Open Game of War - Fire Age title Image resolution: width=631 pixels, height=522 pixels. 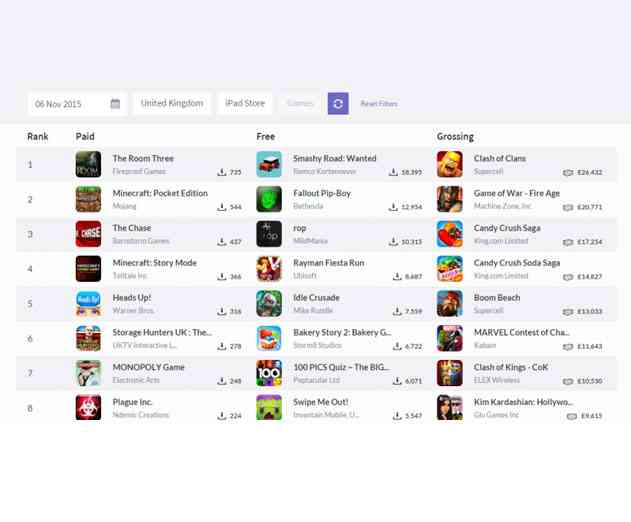517,193
